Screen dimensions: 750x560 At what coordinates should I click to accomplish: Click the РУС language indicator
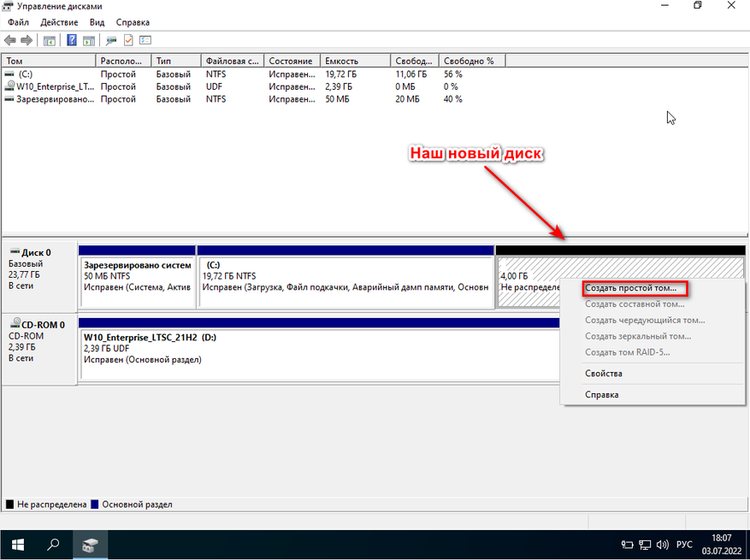click(x=684, y=544)
